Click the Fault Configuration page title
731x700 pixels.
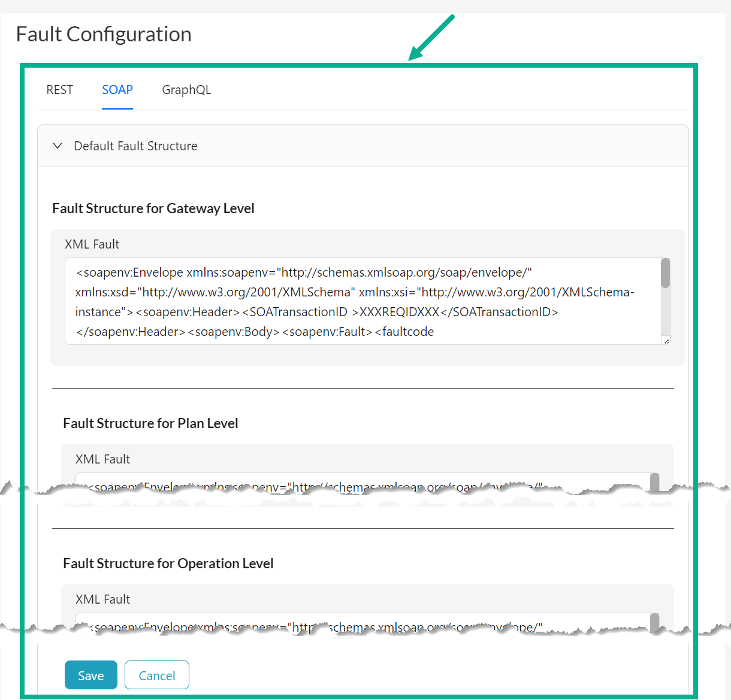click(103, 34)
